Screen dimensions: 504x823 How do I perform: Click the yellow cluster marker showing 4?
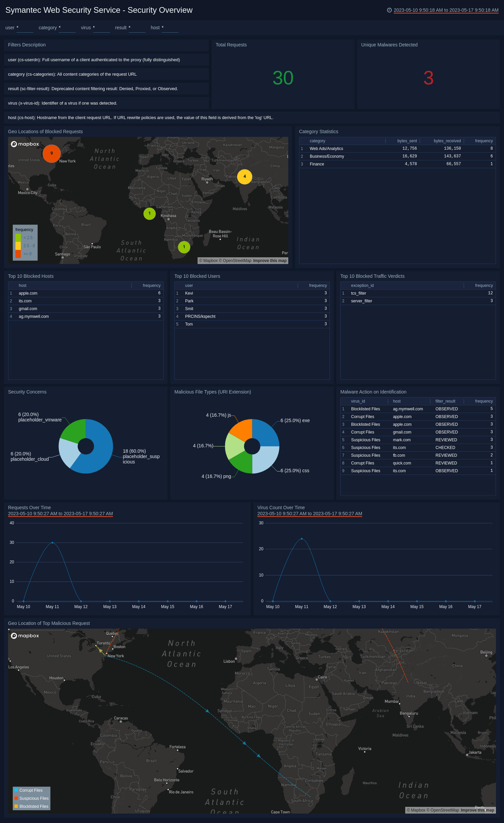point(245,177)
